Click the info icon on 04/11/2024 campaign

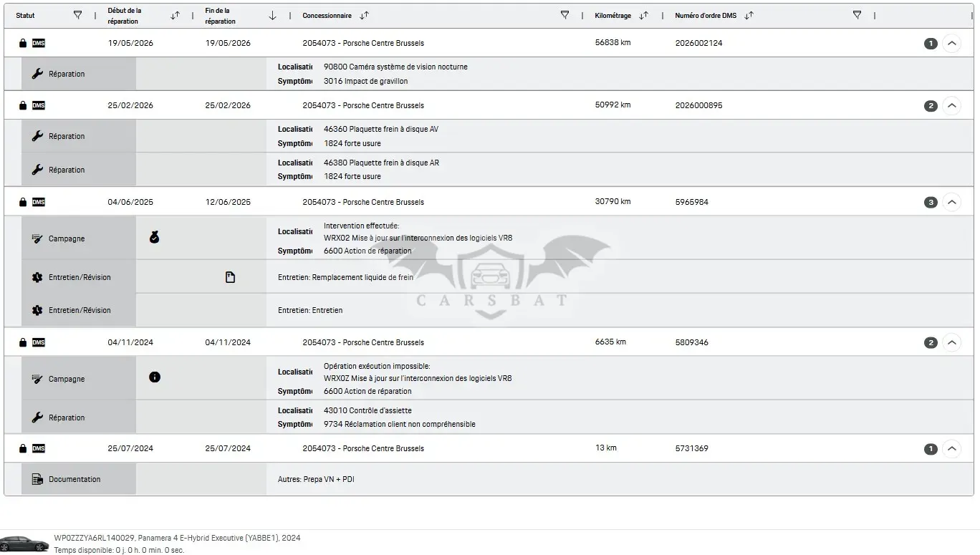point(155,377)
